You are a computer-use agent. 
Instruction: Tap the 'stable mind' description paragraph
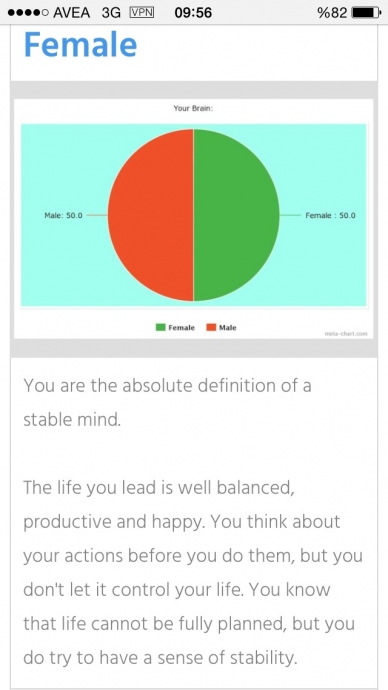[167, 402]
